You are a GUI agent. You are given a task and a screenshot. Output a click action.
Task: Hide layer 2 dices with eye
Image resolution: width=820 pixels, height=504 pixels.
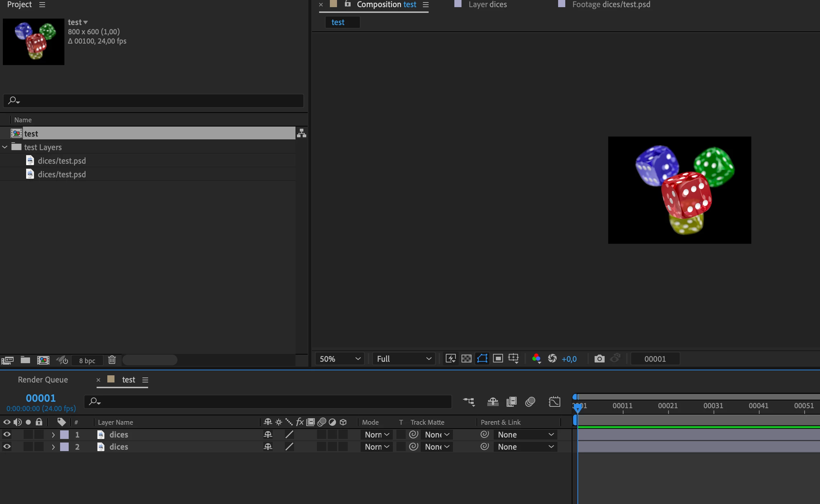click(x=7, y=447)
